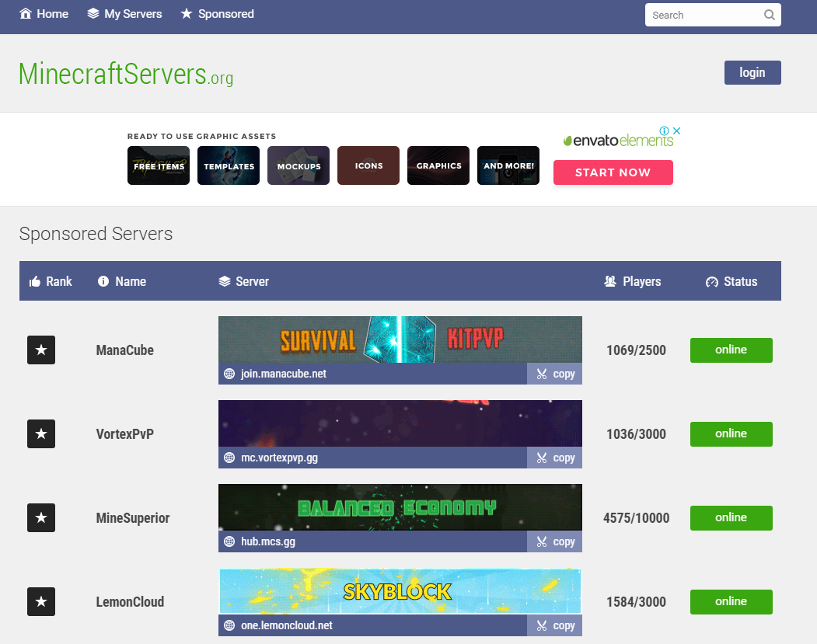This screenshot has width=817, height=644.
Task: Click the Players column header
Action: [x=633, y=281]
